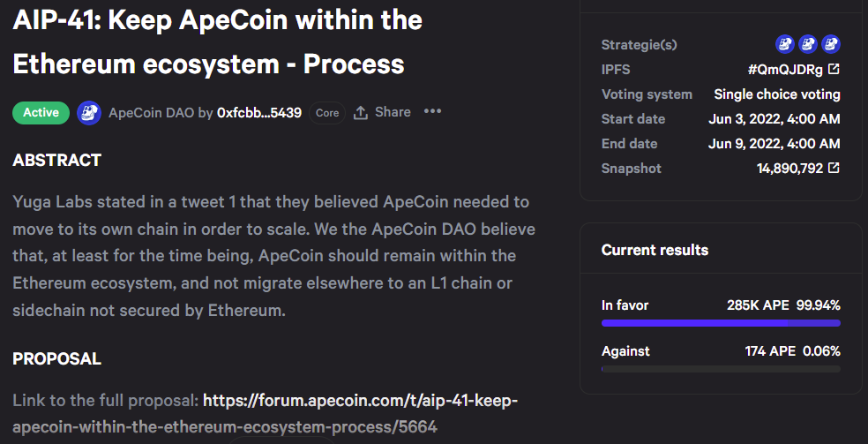The image size is (868, 444).
Task: Click the In favor results progress bar
Action: (x=721, y=323)
